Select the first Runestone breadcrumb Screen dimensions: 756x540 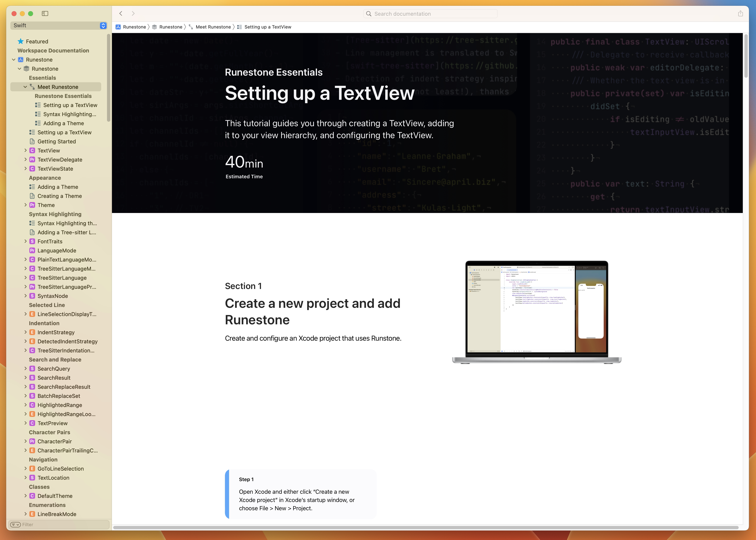134,27
